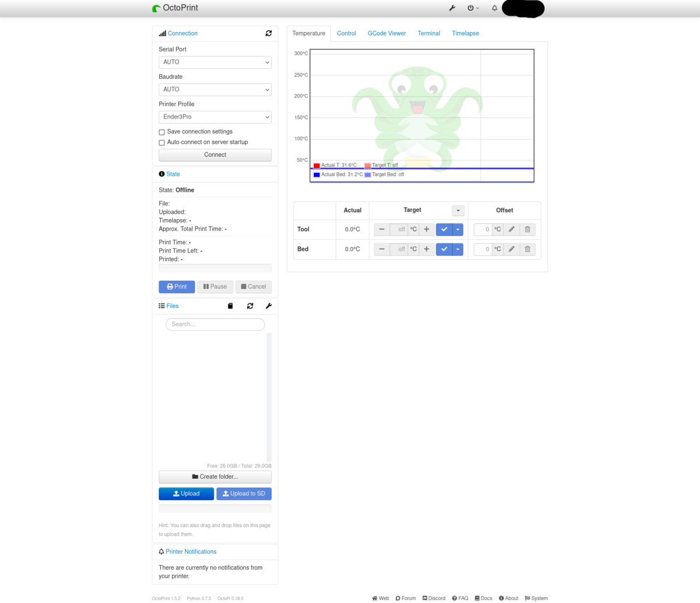Click the Create folder button
Viewport: 700px width, 603px height.
click(x=215, y=477)
